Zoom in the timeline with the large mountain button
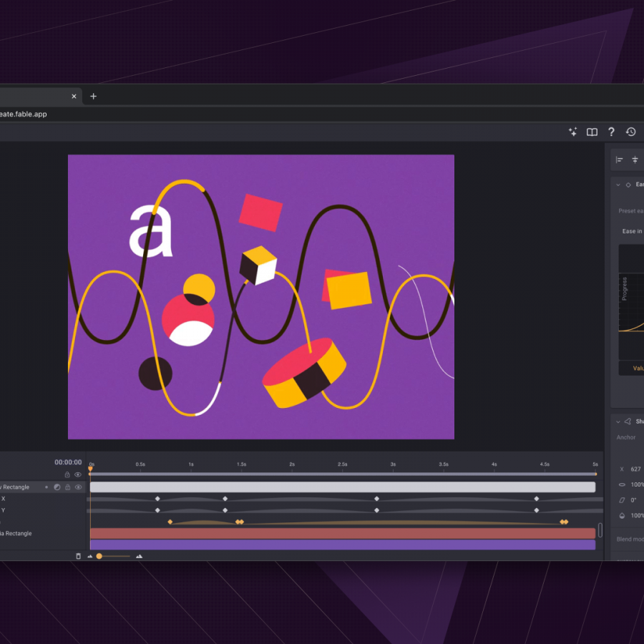This screenshot has height=644, width=644. [139, 556]
